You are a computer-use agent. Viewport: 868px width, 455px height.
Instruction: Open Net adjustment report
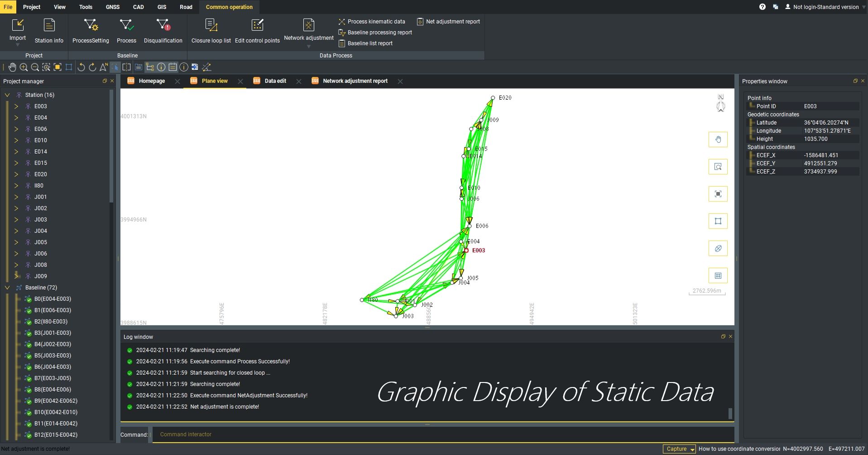(448, 22)
